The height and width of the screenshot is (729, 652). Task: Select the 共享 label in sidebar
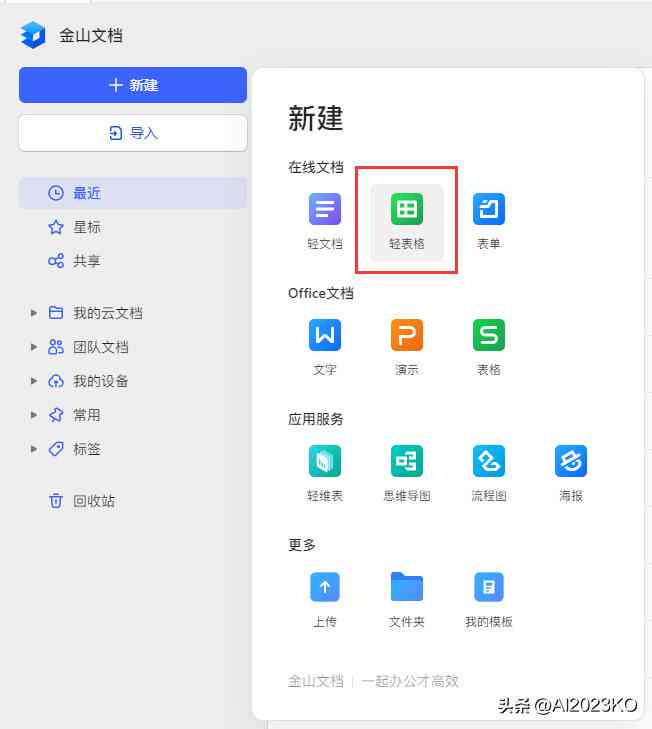click(x=86, y=261)
